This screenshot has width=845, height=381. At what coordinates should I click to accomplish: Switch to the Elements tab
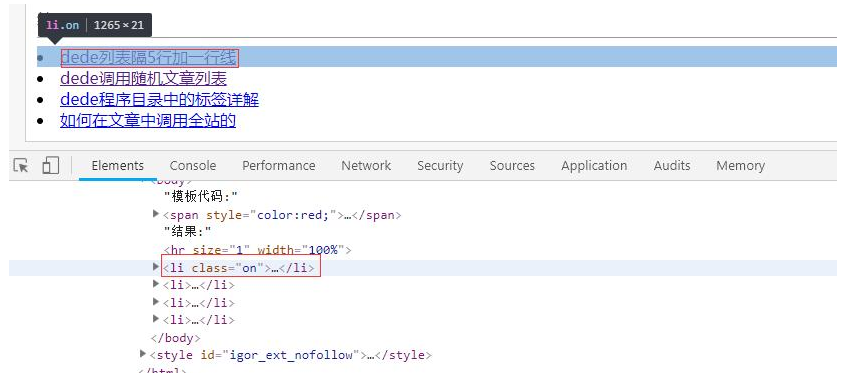(x=117, y=165)
